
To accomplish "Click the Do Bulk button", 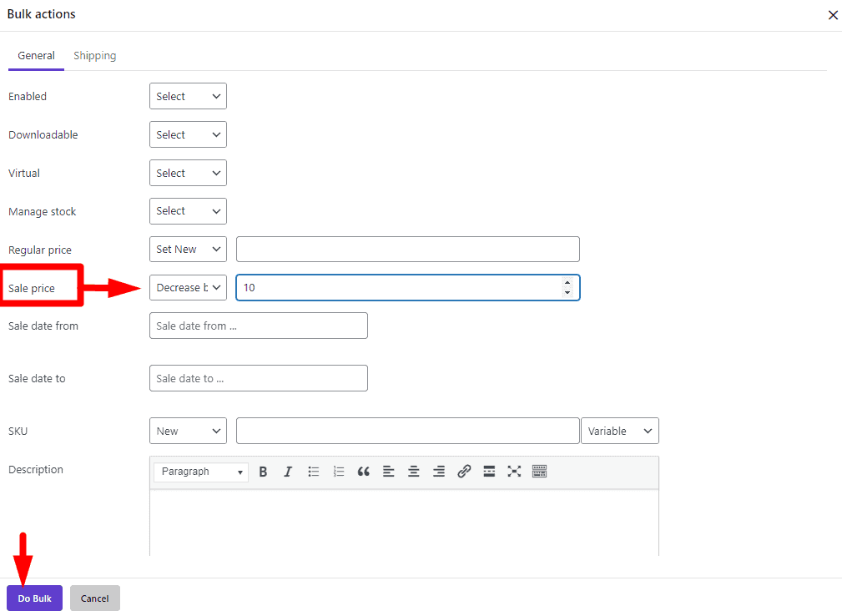I will 34,598.
